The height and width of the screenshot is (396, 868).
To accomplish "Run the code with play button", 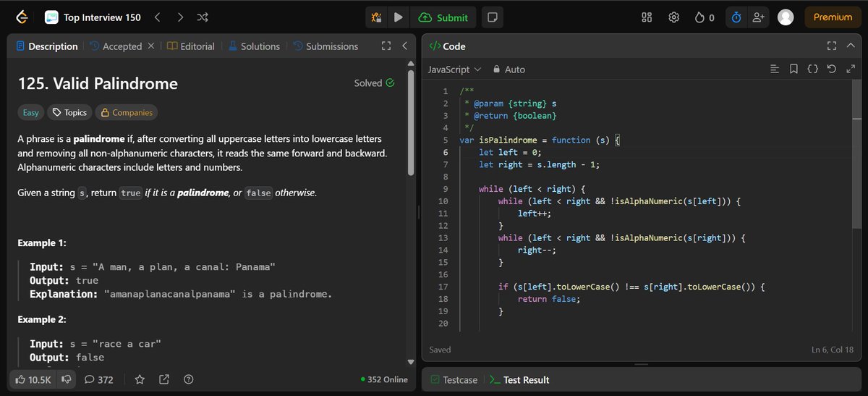I will coord(398,17).
